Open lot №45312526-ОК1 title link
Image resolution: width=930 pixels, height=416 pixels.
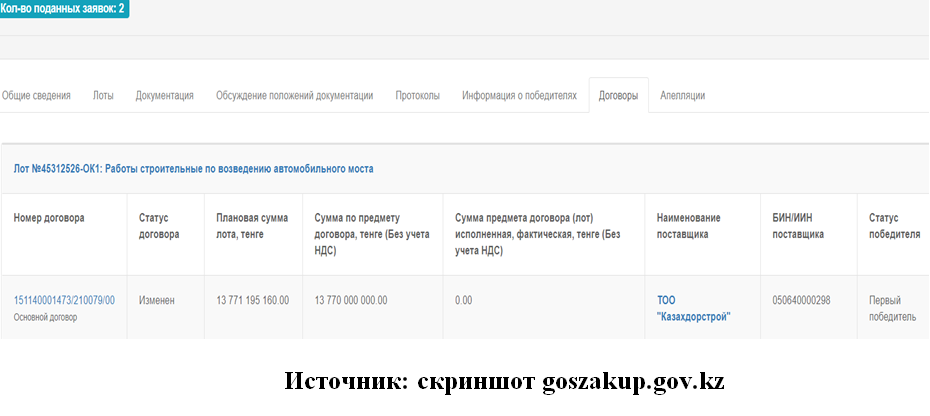pyautogui.click(x=193, y=169)
